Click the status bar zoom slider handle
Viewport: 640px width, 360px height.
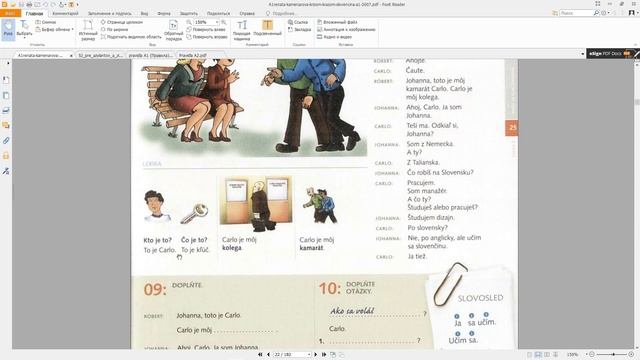(613, 355)
